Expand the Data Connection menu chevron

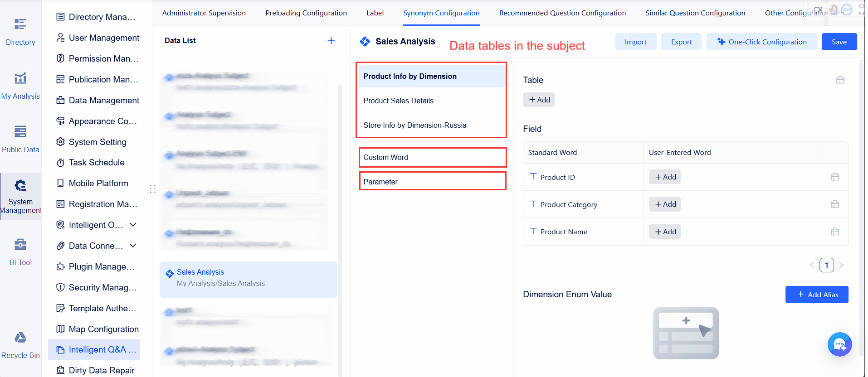[x=132, y=245]
